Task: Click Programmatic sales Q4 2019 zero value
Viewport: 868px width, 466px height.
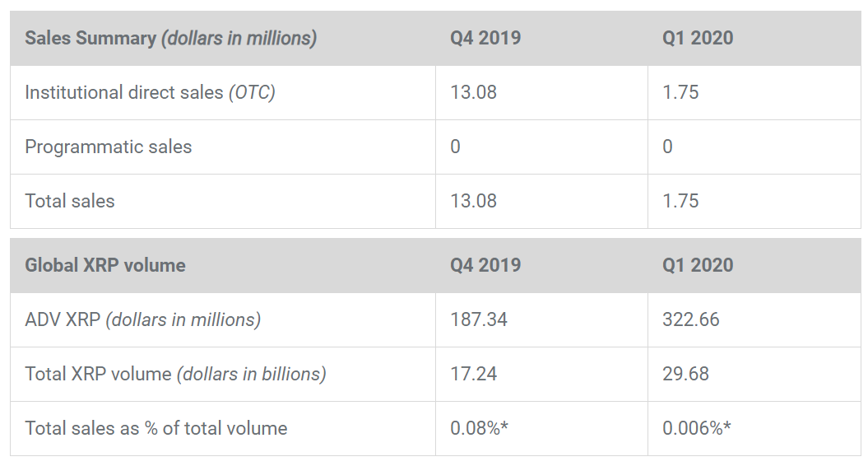Action: click(456, 147)
